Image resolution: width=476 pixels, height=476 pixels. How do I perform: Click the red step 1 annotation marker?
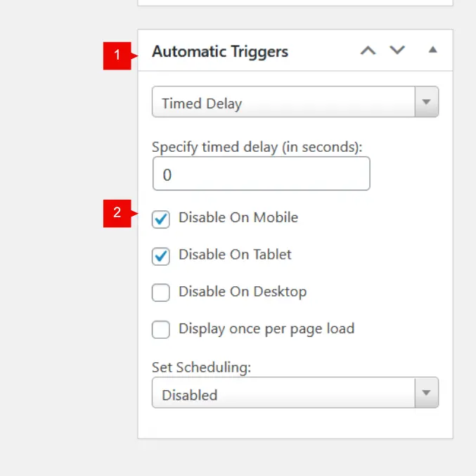[x=117, y=55]
